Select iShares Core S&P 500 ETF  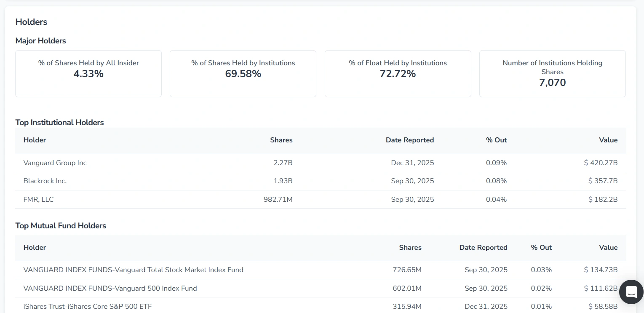pyautogui.click(x=88, y=306)
